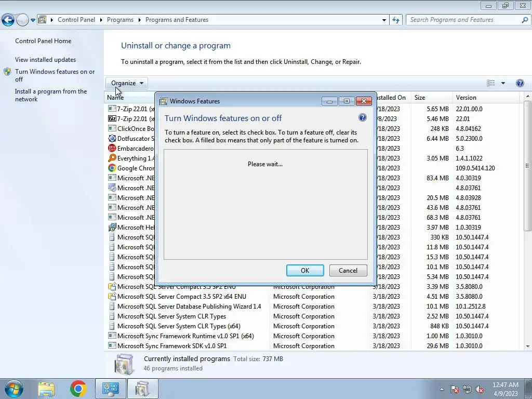Open Google Chrome from taskbar
This screenshot has width=532, height=399.
coord(78,389)
